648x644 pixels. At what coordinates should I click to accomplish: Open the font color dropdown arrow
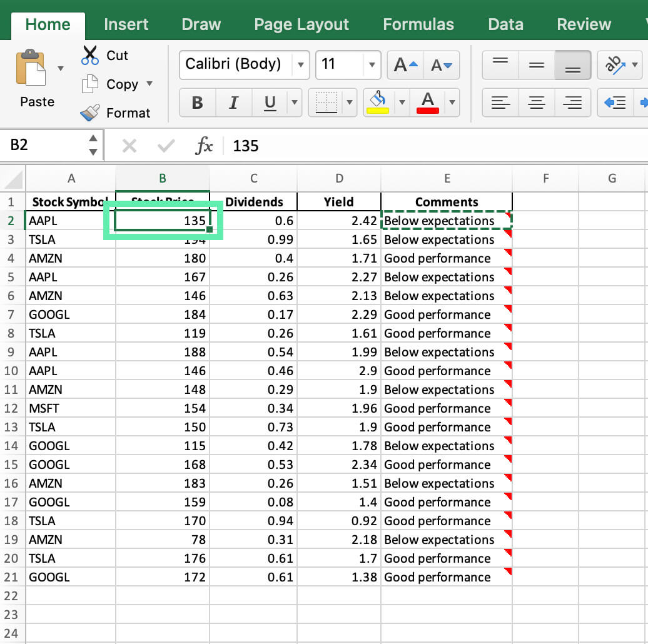[x=452, y=103]
